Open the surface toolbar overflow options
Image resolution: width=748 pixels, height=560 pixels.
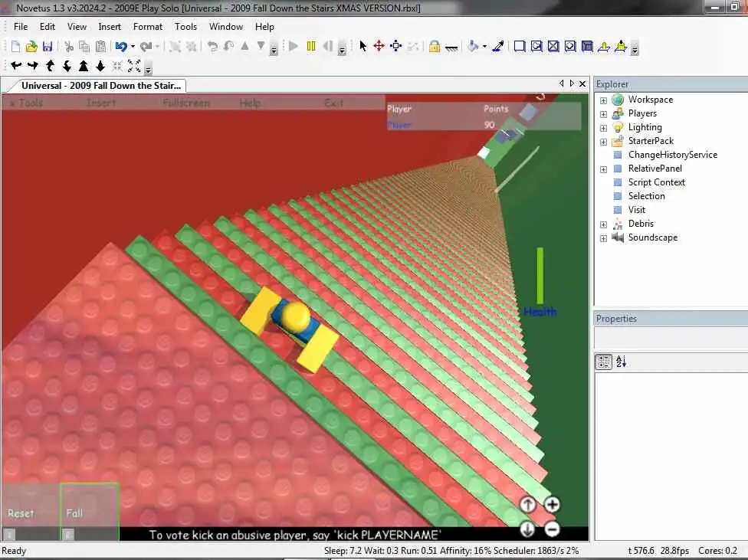635,49
